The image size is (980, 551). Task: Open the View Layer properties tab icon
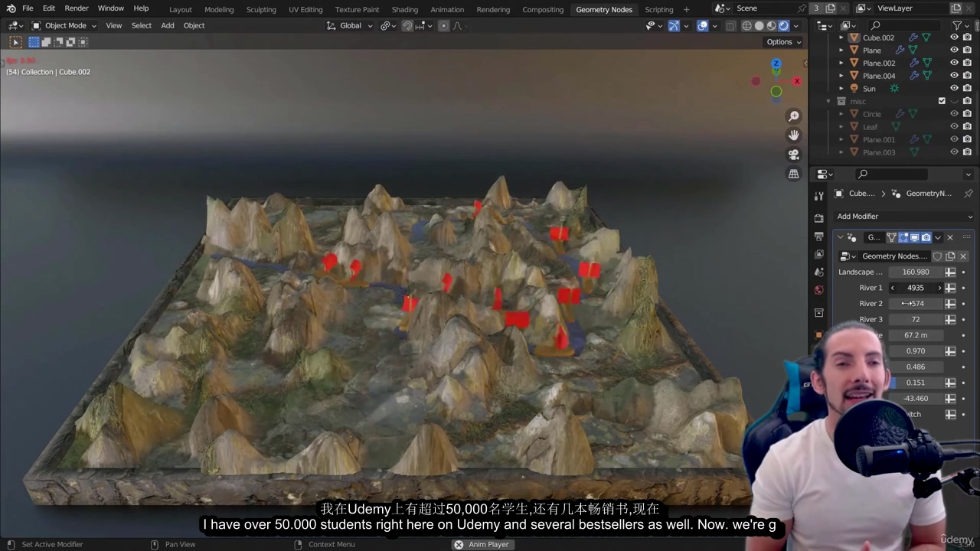coord(819,254)
